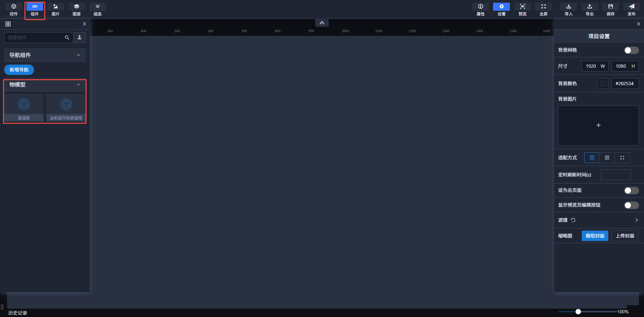Click the zoom slider handle

(x=578, y=312)
